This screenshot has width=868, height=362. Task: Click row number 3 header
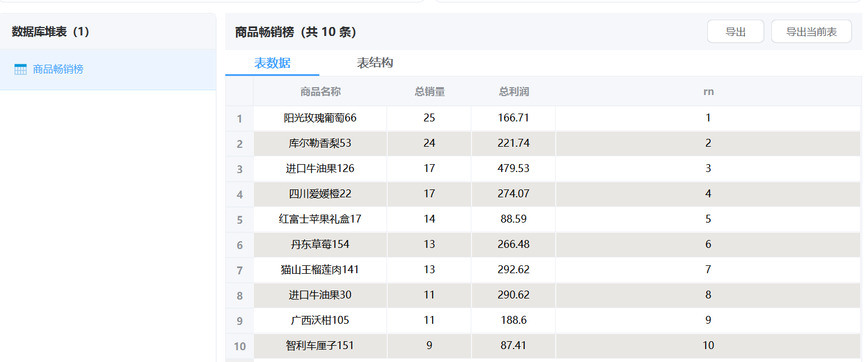(x=240, y=169)
